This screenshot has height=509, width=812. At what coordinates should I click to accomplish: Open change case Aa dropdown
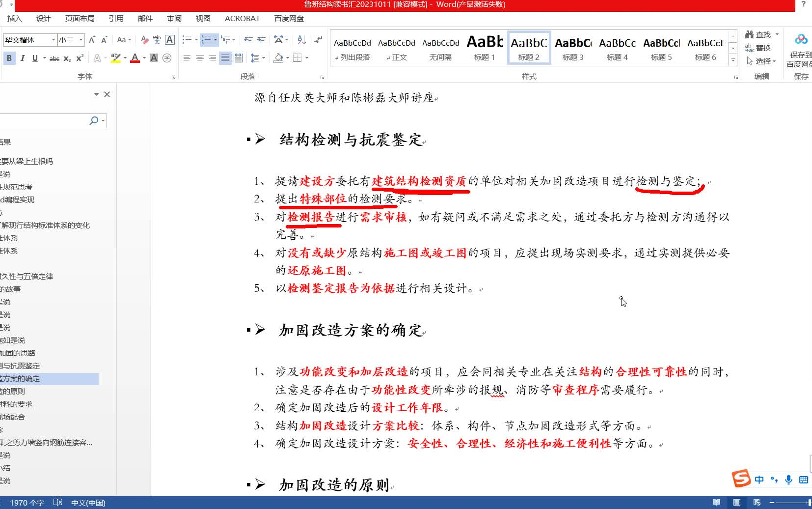124,40
